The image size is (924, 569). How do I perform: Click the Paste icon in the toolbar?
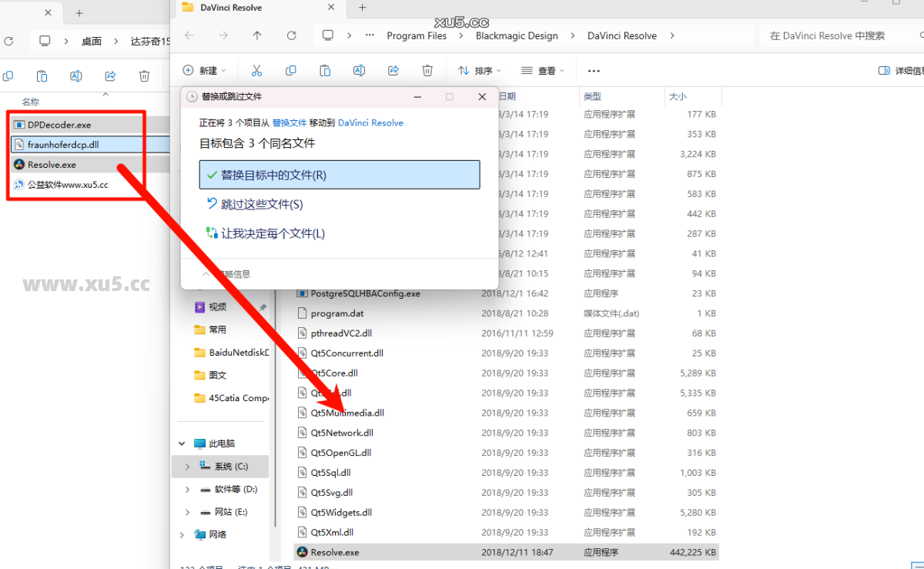(x=325, y=70)
